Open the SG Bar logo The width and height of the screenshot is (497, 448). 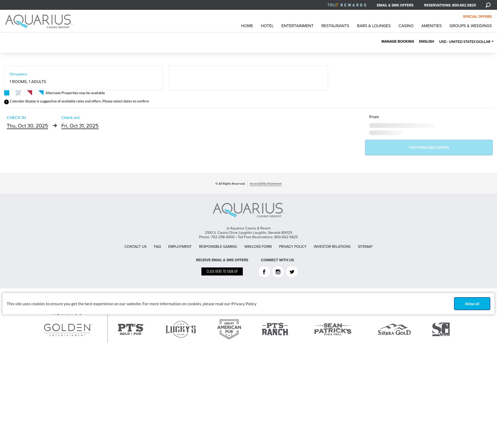[x=441, y=329]
